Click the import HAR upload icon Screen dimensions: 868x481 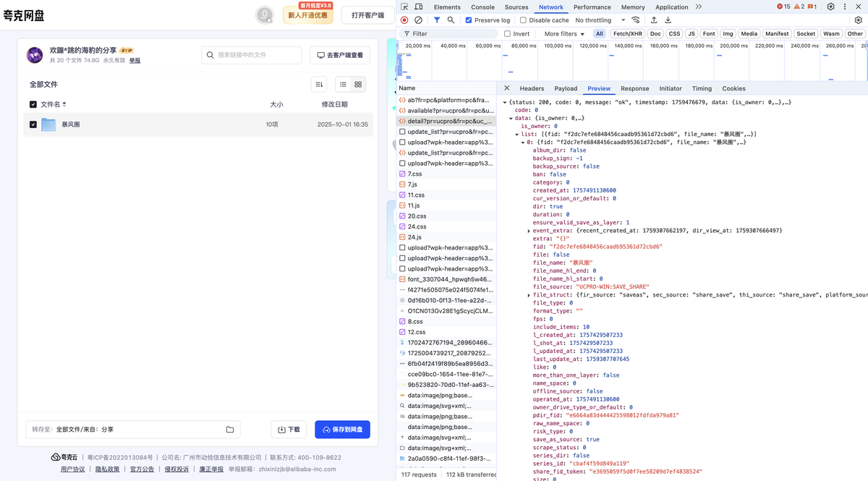(654, 20)
